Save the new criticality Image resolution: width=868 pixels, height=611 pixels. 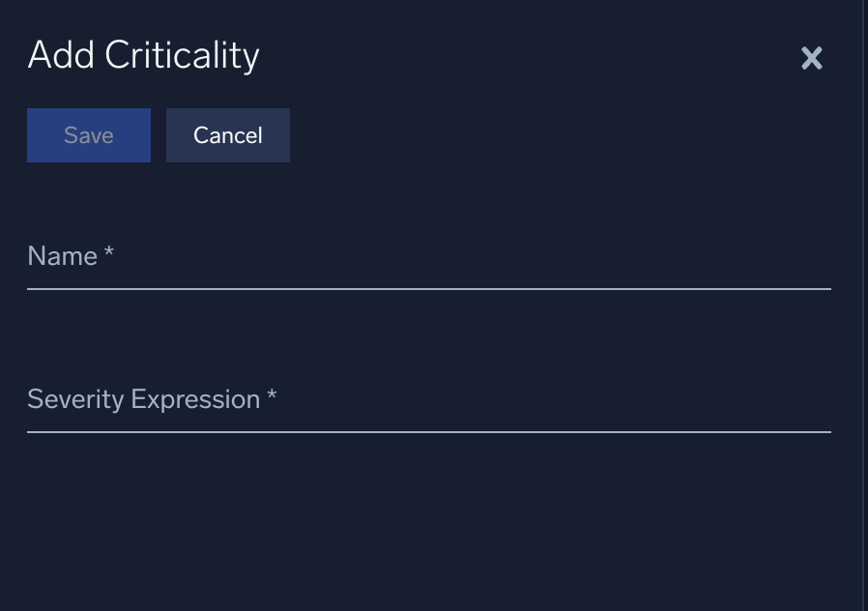point(88,135)
